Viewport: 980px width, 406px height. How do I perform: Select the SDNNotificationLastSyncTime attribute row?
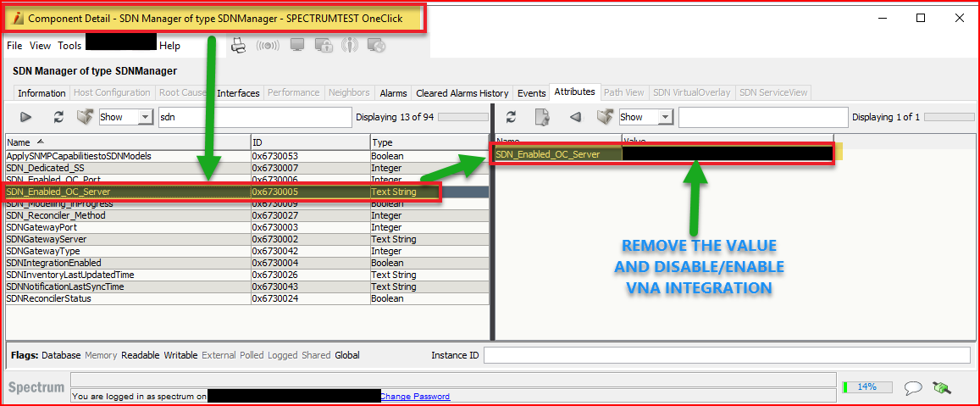coord(246,286)
